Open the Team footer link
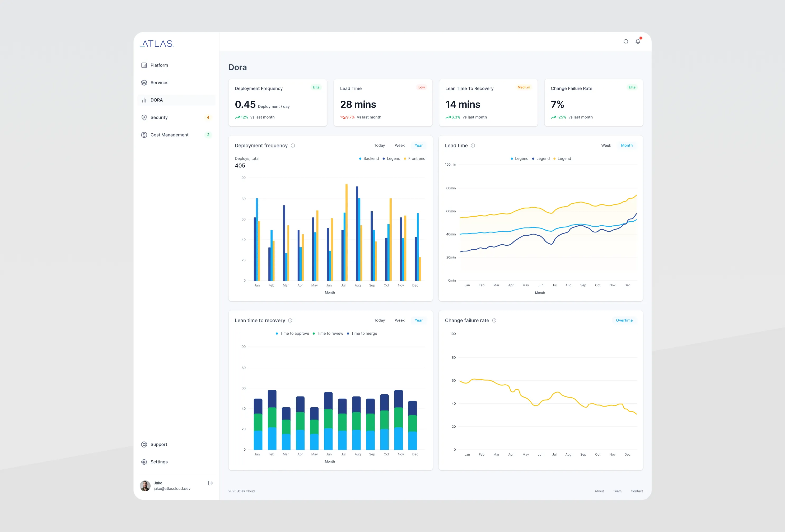The height and width of the screenshot is (532, 785). click(617, 492)
